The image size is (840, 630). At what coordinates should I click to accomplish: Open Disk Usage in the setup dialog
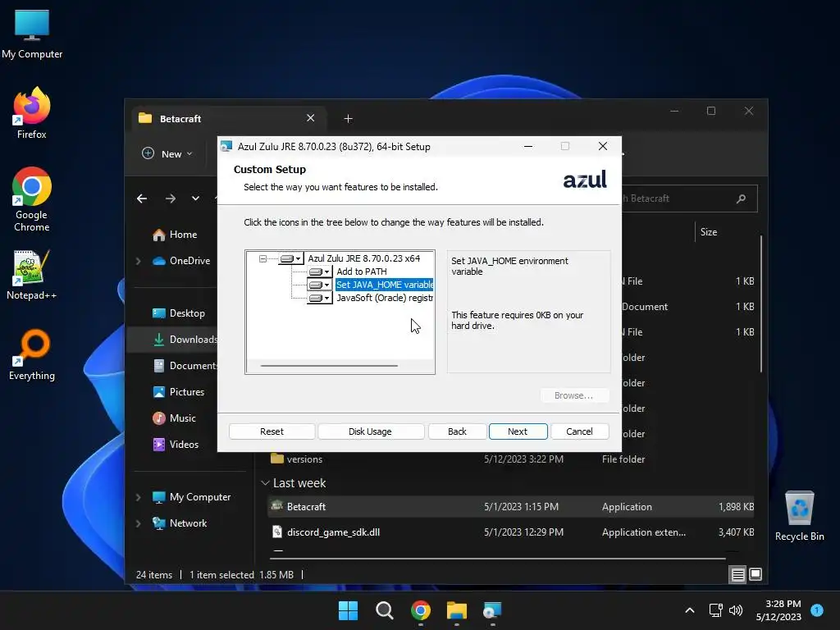[x=370, y=431]
